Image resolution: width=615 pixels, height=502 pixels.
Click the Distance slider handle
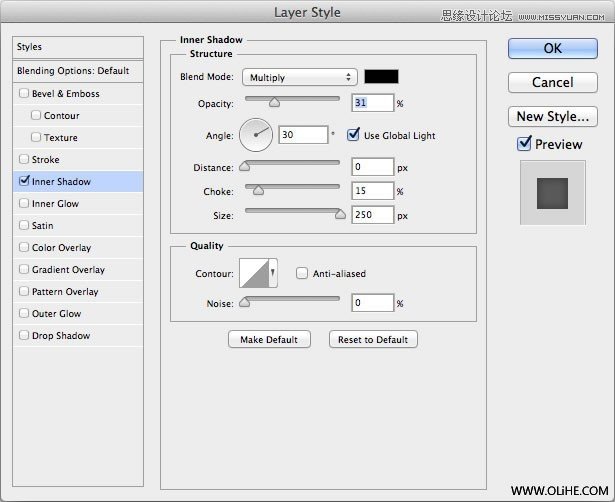244,166
